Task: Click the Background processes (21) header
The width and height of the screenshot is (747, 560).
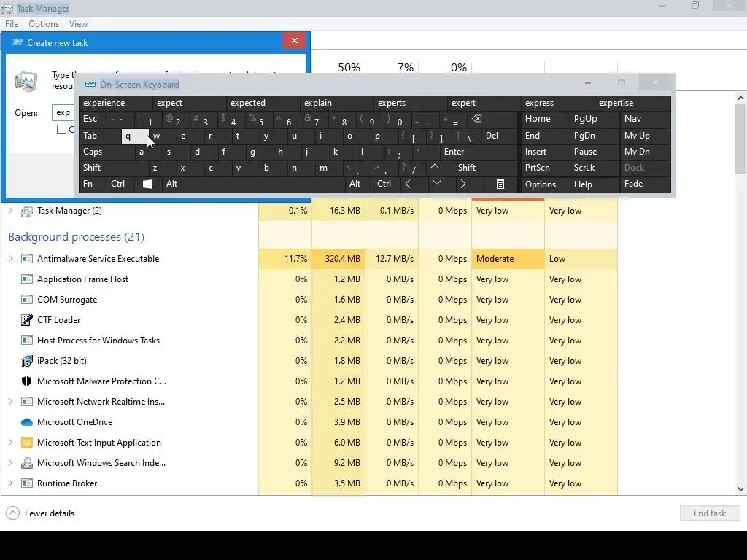Action: coord(76,237)
